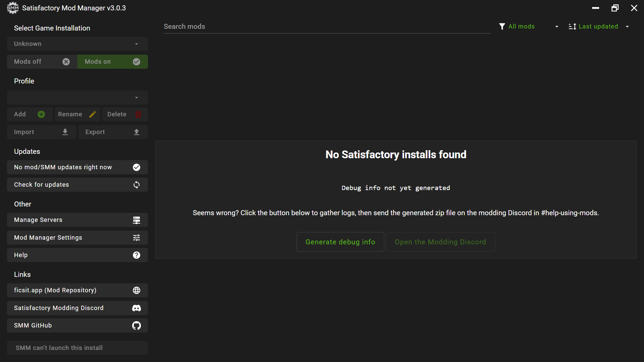The height and width of the screenshot is (362, 644).
Task: Delete the current profile
Action: pyautogui.click(x=125, y=114)
